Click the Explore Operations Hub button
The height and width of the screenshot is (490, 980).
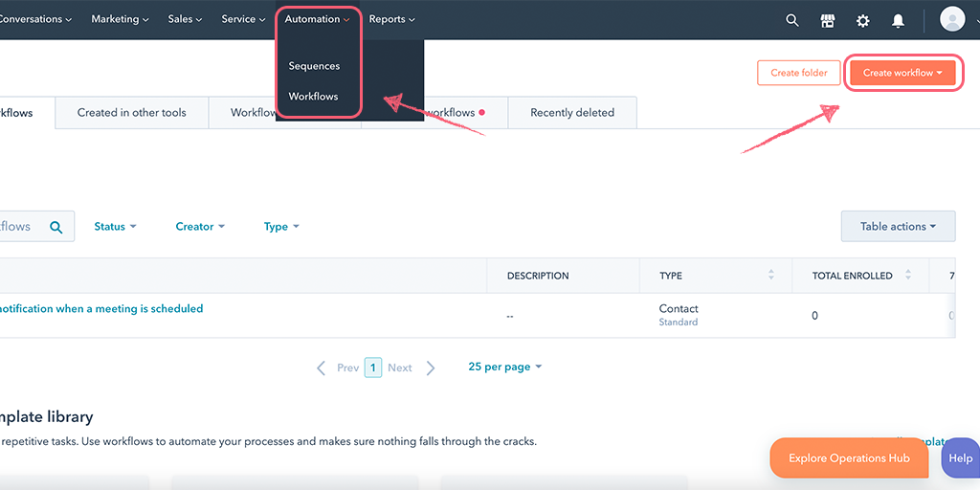click(849, 458)
